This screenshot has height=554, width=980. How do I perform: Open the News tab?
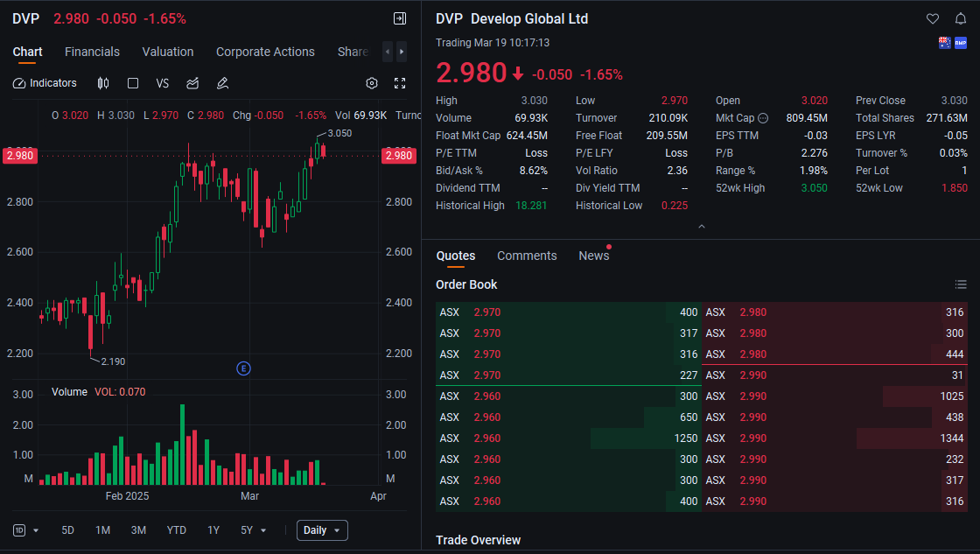pyautogui.click(x=593, y=256)
